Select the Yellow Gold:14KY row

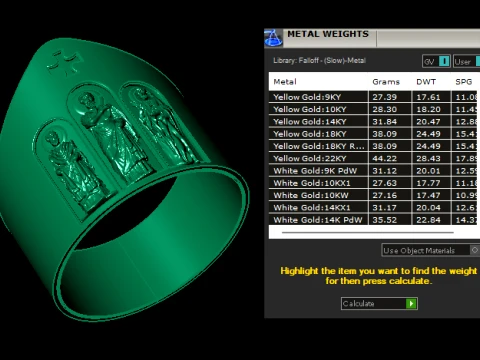pyautogui.click(x=374, y=122)
